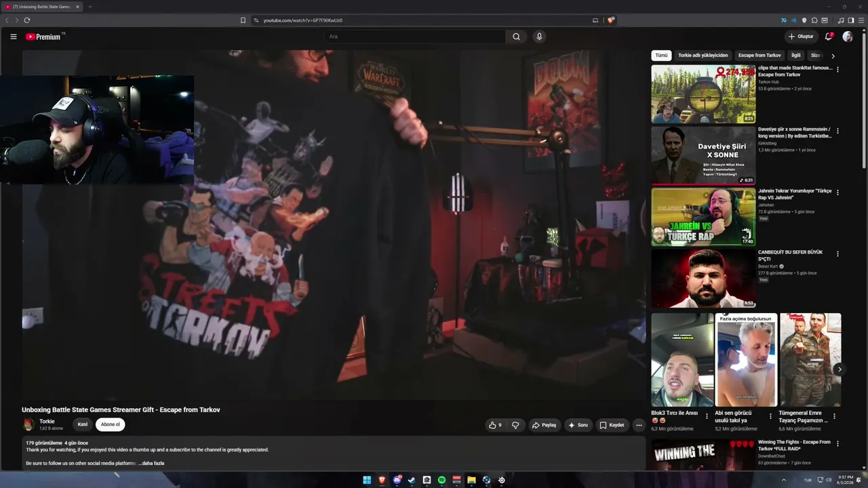Screen dimensions: 868x488
Task: Join the channel with Katıl button
Action: (82, 424)
